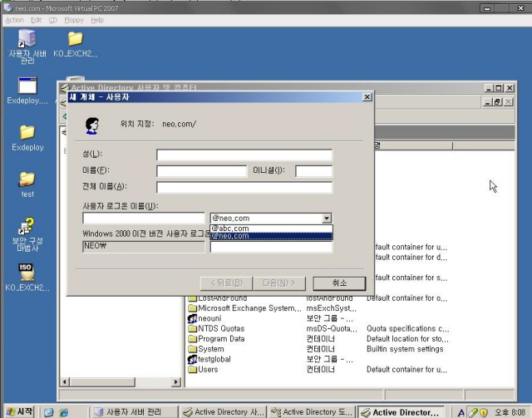Select the NTDS Quotas folder icon
The height and width of the screenshot is (418, 532).
pyautogui.click(x=192, y=328)
